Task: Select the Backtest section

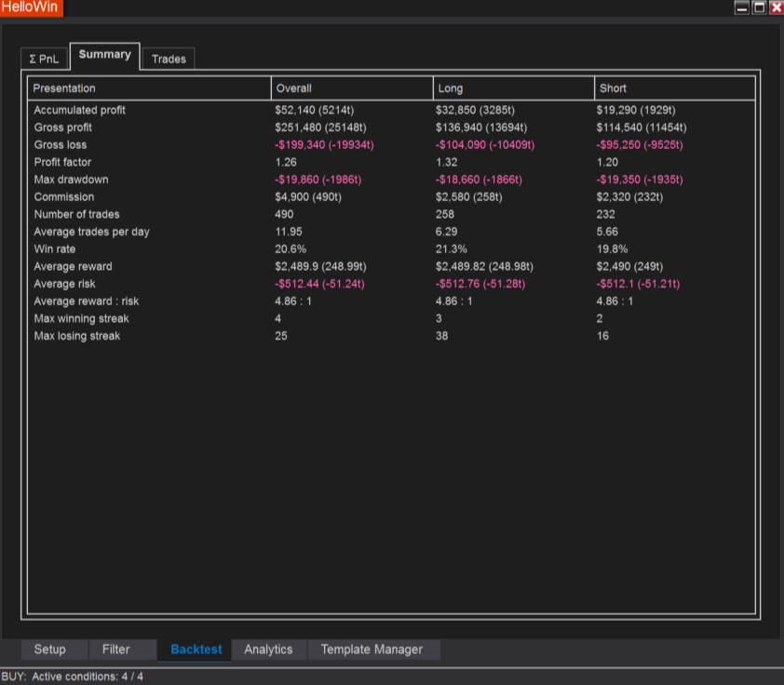Action: pyautogui.click(x=196, y=650)
